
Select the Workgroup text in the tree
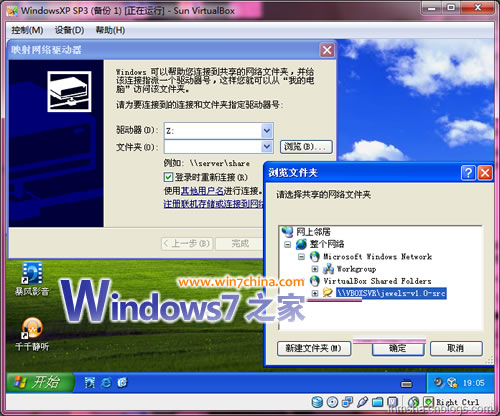point(356,269)
